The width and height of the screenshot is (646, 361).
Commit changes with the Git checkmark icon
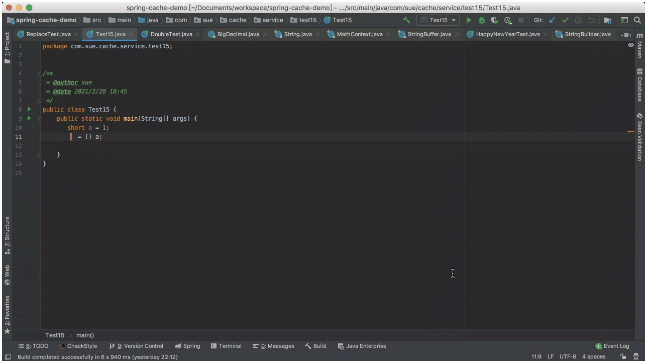[x=565, y=20]
